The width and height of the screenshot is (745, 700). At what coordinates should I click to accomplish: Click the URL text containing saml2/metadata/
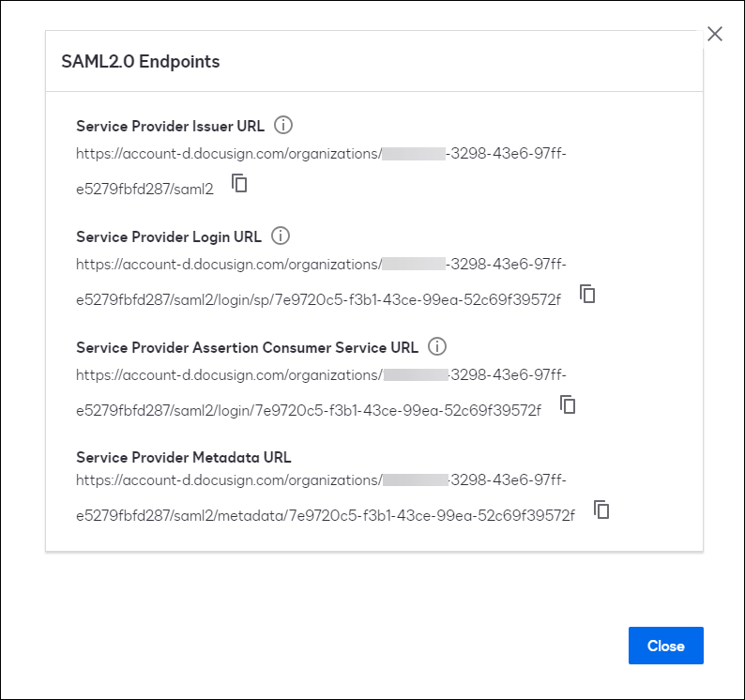click(326, 497)
